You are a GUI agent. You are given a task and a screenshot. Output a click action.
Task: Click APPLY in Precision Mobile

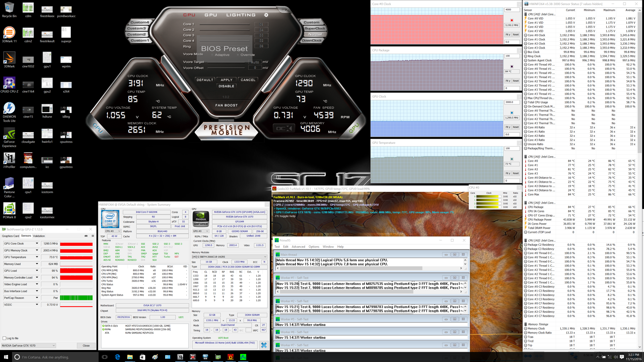[x=226, y=80]
